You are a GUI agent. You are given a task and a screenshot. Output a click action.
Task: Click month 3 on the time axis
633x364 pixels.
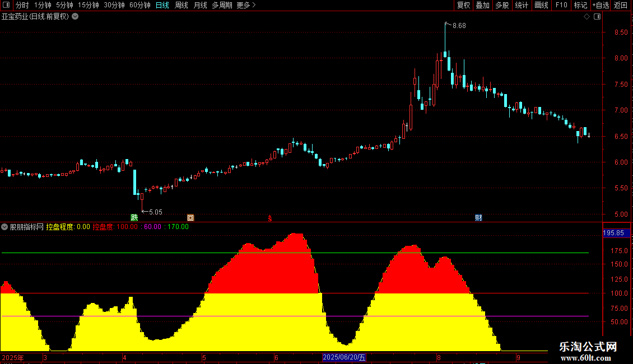(45, 357)
